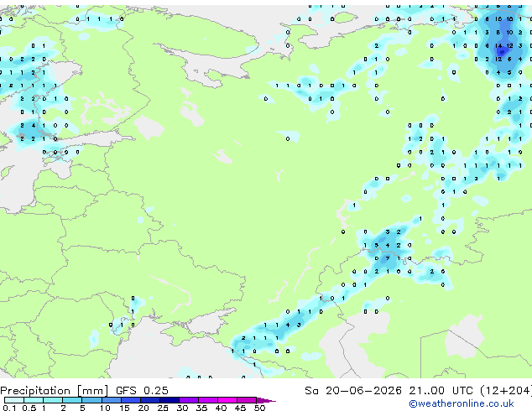Choose the 40–45 mm magenta legend swatch
The width and height of the screenshot is (532, 411).
pos(227,400)
